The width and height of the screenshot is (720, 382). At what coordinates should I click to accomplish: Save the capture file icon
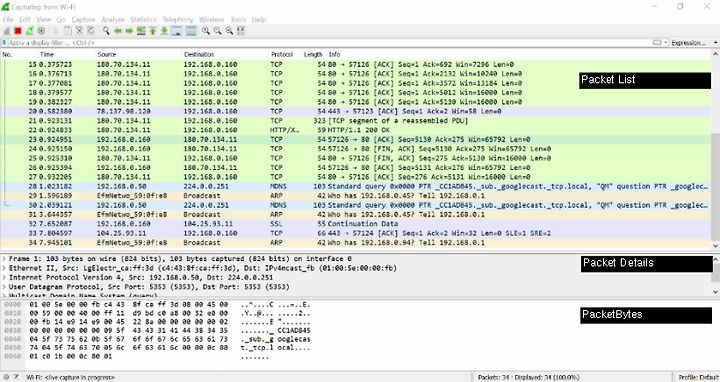68,31
